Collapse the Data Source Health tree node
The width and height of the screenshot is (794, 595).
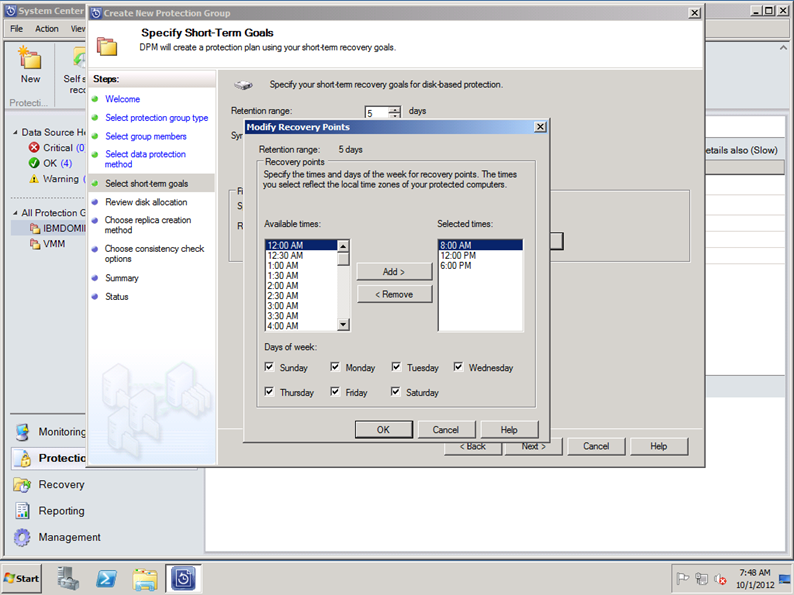tap(15, 132)
